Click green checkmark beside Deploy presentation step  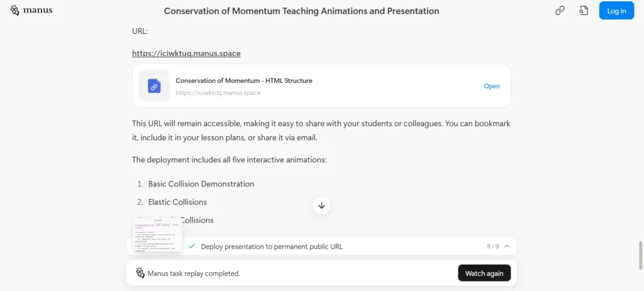pos(191,246)
